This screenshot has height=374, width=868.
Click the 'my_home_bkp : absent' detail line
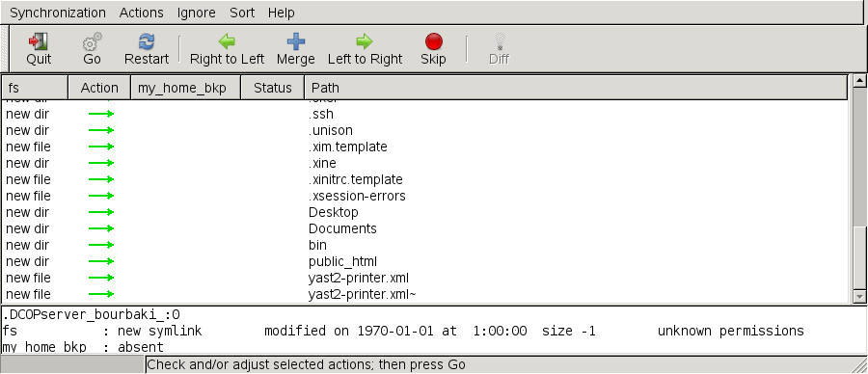click(x=83, y=347)
